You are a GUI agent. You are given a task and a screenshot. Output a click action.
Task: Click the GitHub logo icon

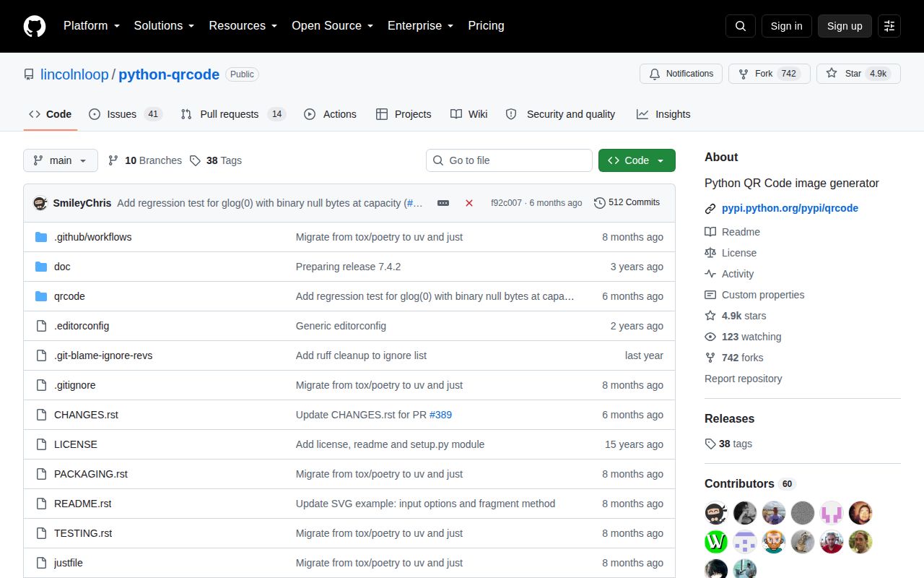coord(35,26)
